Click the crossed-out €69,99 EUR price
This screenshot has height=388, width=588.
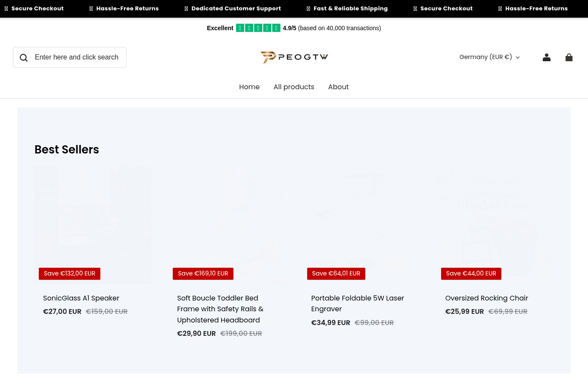click(x=508, y=311)
